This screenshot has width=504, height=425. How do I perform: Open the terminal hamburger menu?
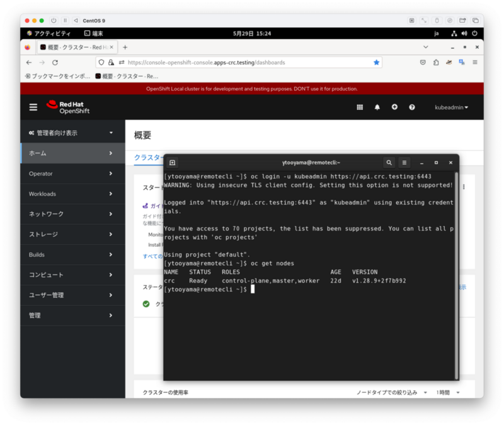(x=404, y=162)
